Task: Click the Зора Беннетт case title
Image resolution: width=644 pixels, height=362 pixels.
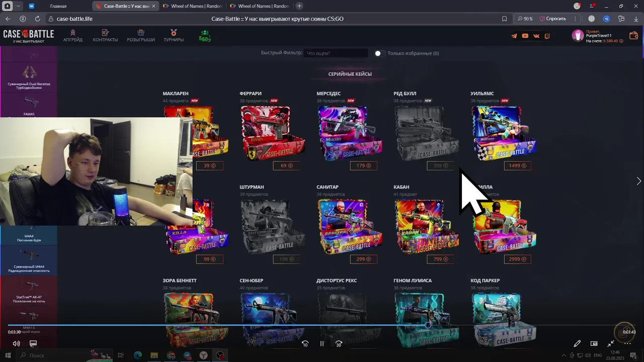Action: 180,281
